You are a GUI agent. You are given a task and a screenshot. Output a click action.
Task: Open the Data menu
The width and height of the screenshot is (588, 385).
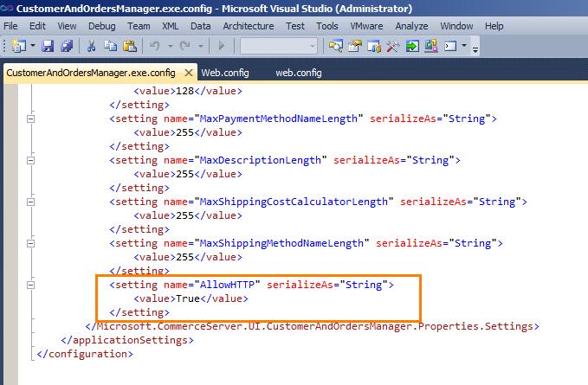(200, 26)
